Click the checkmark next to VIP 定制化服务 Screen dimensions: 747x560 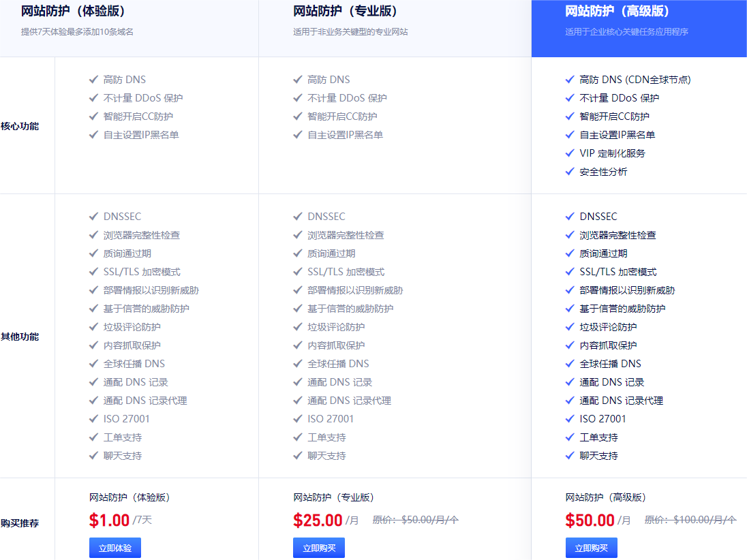(x=570, y=153)
